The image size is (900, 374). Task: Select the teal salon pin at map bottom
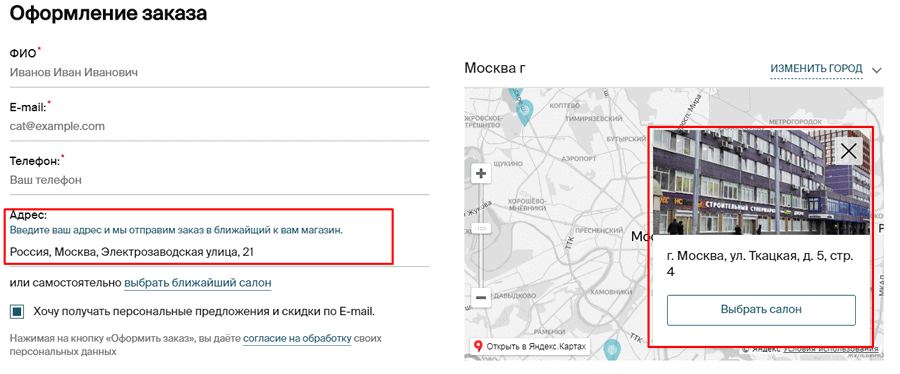tap(613, 348)
